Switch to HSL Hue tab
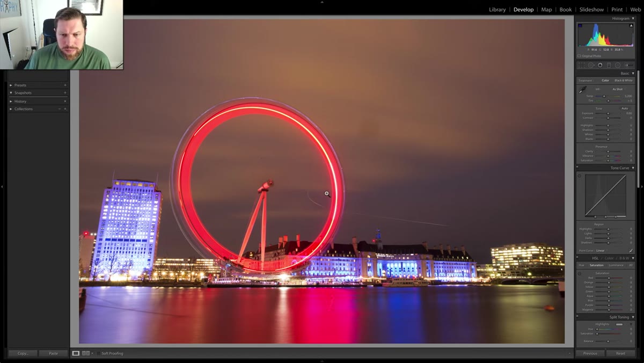The height and width of the screenshot is (363, 644). tap(581, 265)
